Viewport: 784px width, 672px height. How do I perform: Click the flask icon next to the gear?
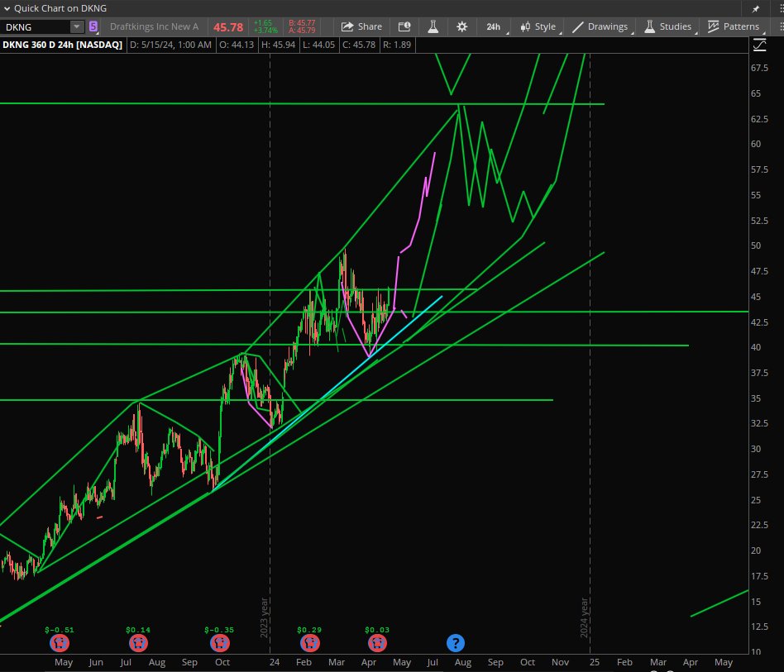433,27
